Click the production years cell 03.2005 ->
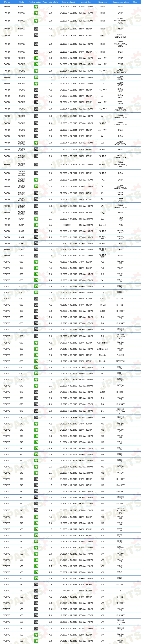Viewport: 141px width, 644px height. coord(68,591)
